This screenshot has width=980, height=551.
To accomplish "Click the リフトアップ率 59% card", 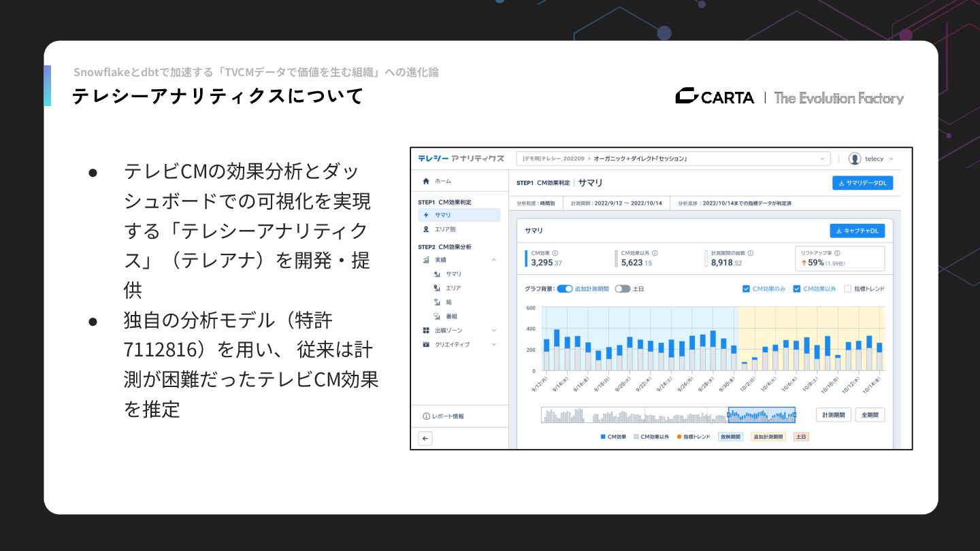I will pyautogui.click(x=840, y=258).
